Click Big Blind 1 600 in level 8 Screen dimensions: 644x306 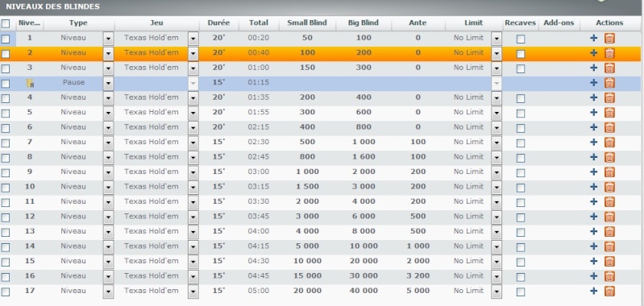364,157
